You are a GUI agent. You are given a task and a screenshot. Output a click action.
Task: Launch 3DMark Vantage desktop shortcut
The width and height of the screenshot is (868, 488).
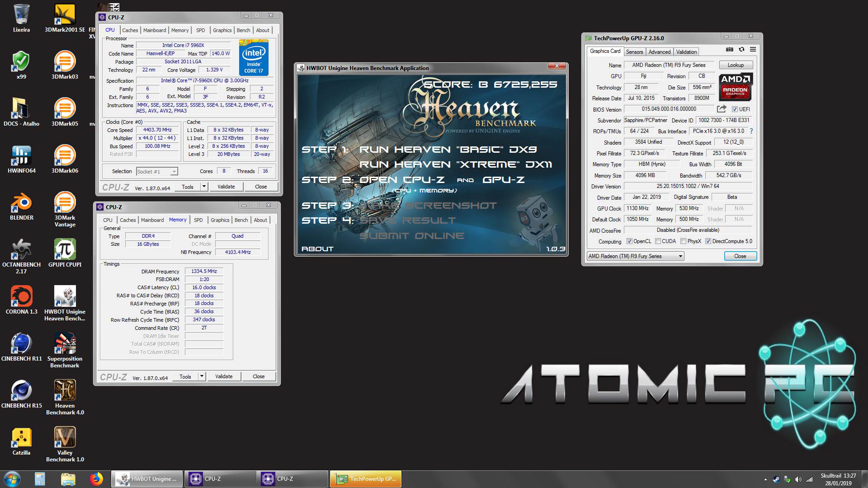[x=65, y=209]
